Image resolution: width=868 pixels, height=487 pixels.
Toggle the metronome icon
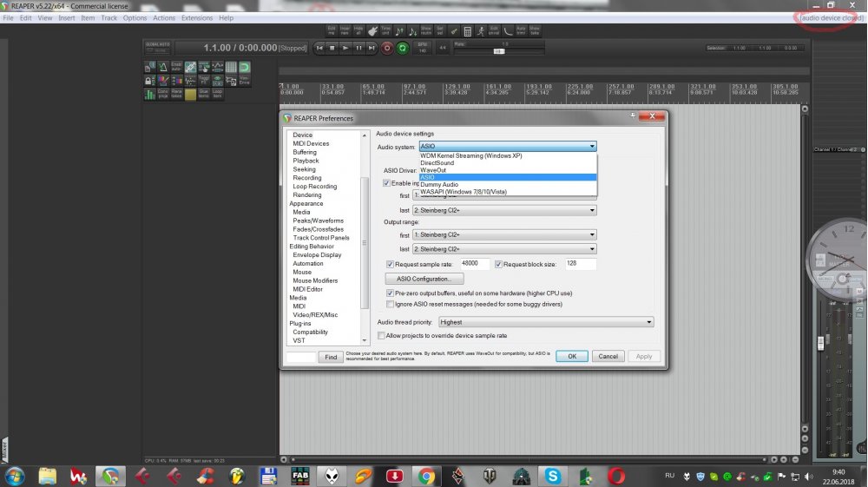[163, 67]
